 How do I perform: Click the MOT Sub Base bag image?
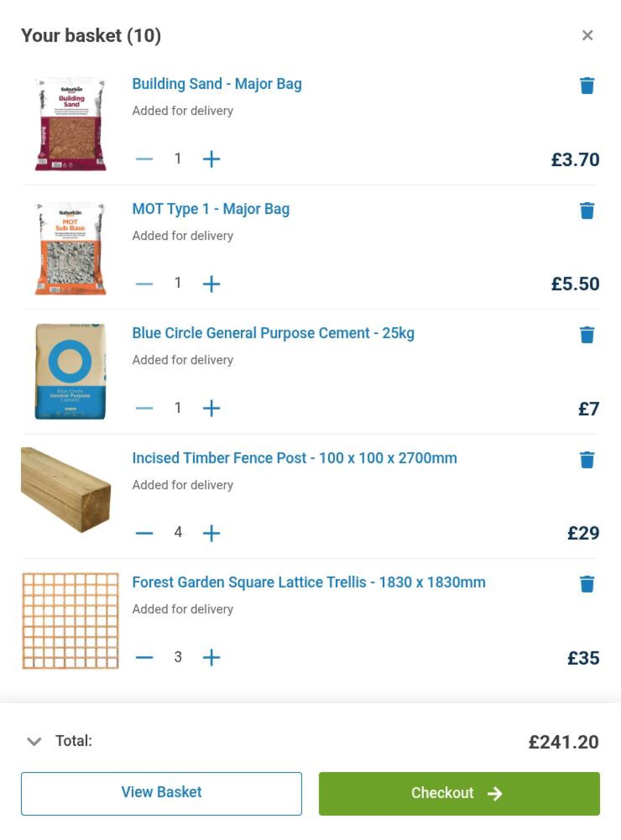(71, 249)
